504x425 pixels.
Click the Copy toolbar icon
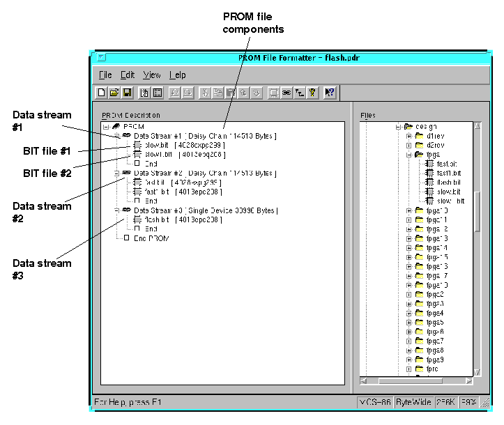tap(217, 93)
